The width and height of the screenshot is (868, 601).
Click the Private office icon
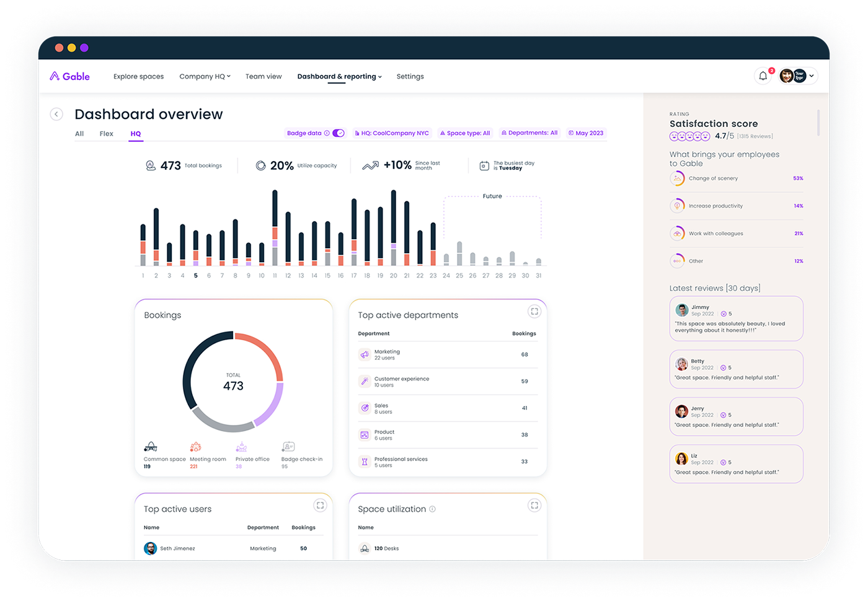[241, 447]
